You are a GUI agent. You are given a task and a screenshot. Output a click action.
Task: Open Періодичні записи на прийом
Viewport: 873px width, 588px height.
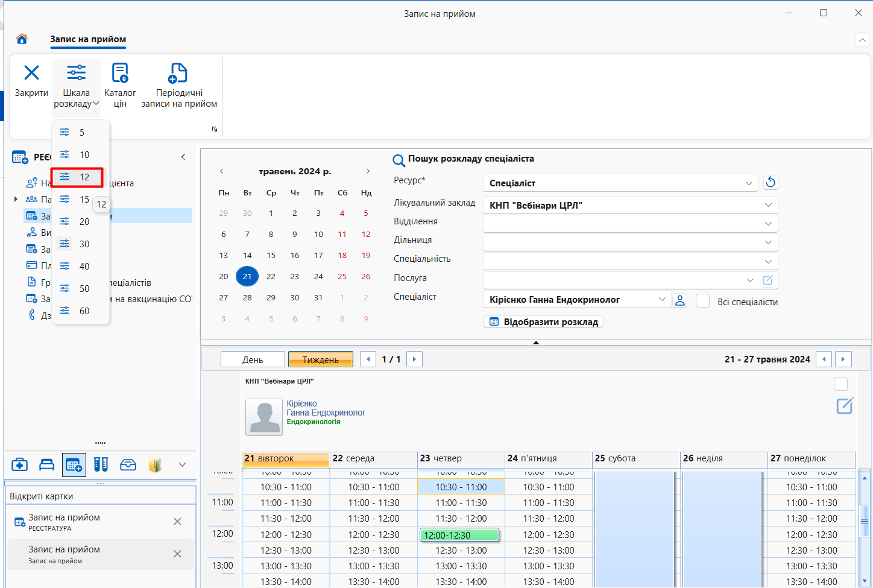pyautogui.click(x=179, y=86)
